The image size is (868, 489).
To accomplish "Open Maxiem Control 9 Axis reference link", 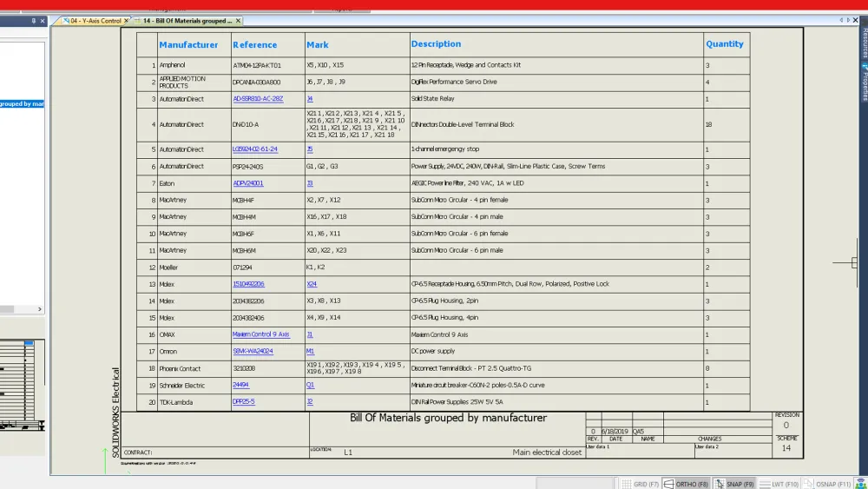I will coord(260,334).
